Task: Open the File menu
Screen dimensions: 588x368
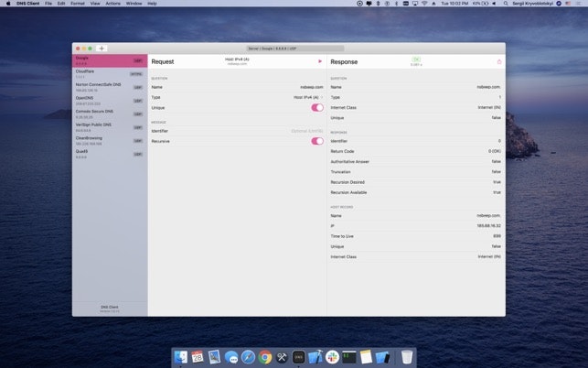Action: pyautogui.click(x=48, y=4)
